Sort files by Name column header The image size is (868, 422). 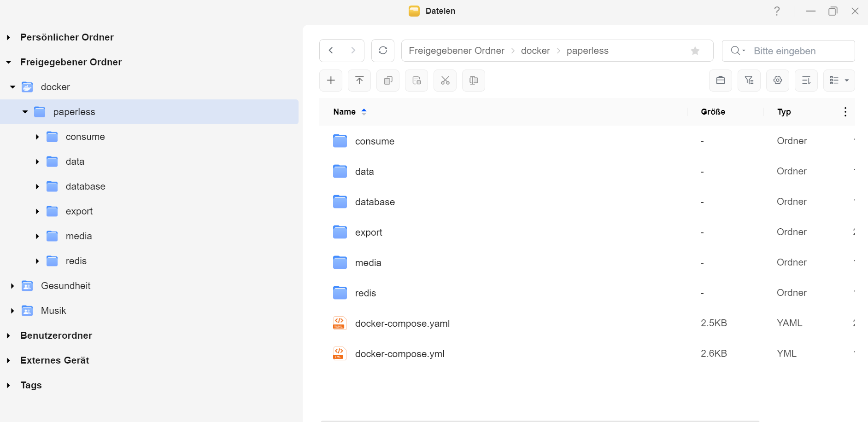pos(345,112)
